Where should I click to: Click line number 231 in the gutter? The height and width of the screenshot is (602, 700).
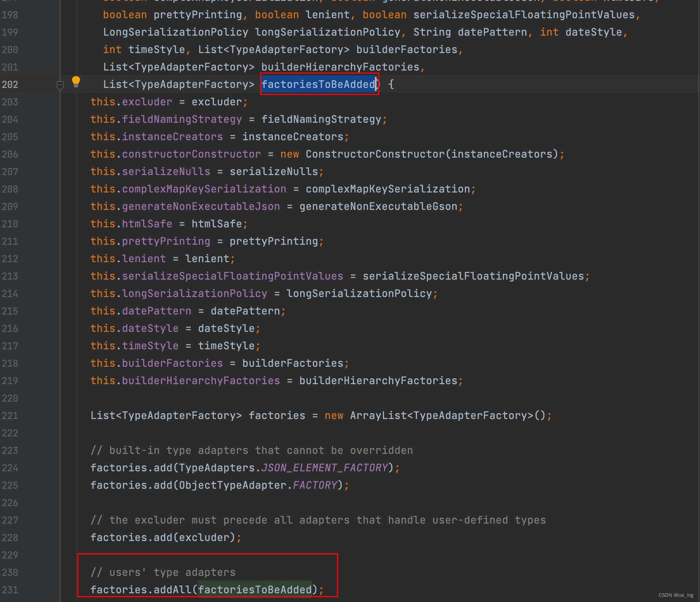pyautogui.click(x=10, y=590)
